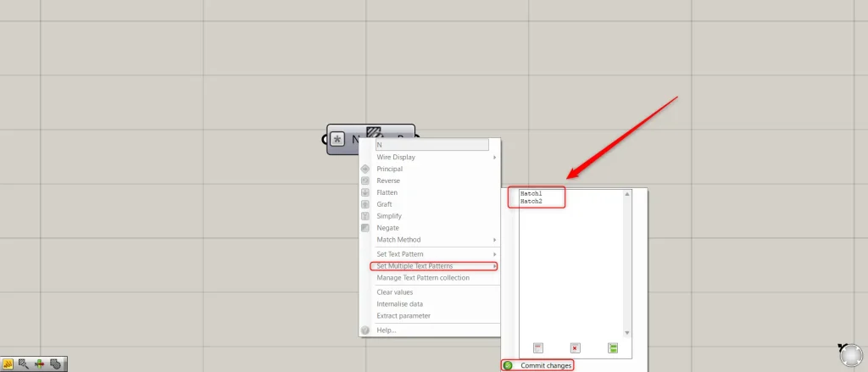Click the leftmost icon below the text list

[x=537, y=347]
